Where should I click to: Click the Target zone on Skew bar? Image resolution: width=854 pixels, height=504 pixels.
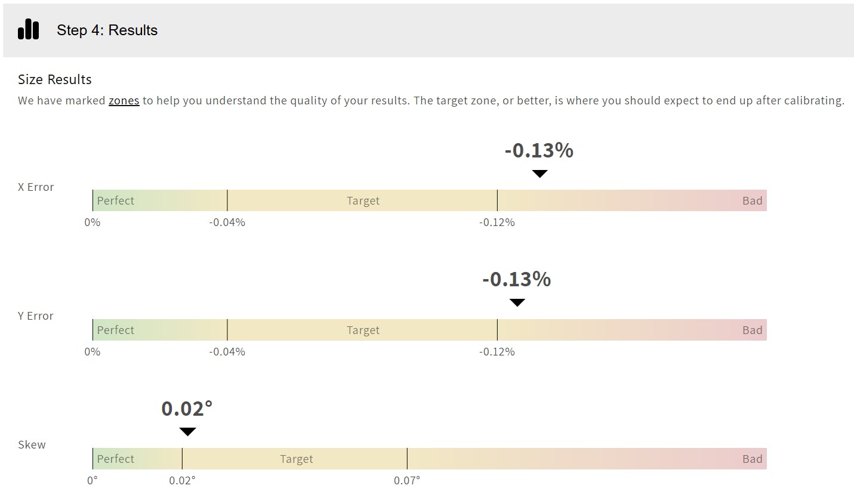pos(296,459)
